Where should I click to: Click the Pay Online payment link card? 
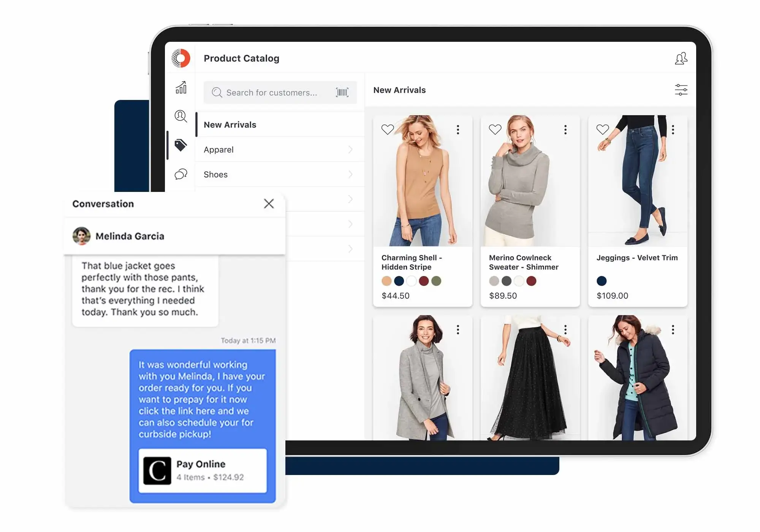203,471
